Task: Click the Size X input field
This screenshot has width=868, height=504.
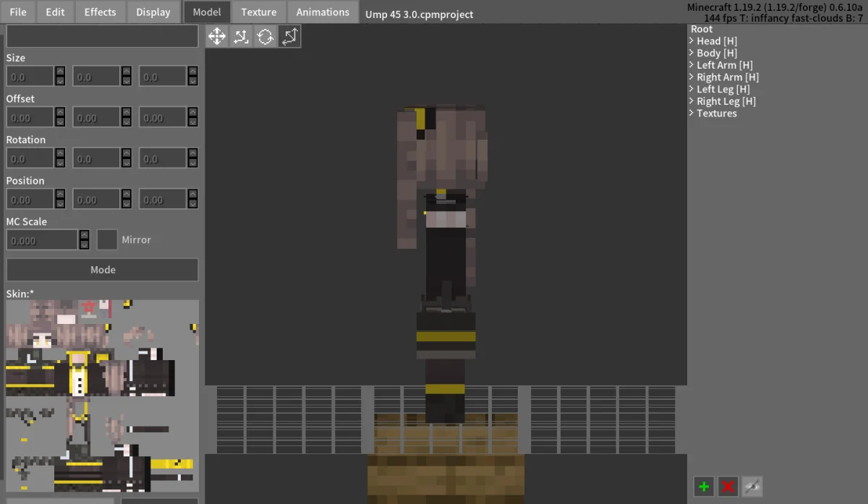Action: (30, 77)
